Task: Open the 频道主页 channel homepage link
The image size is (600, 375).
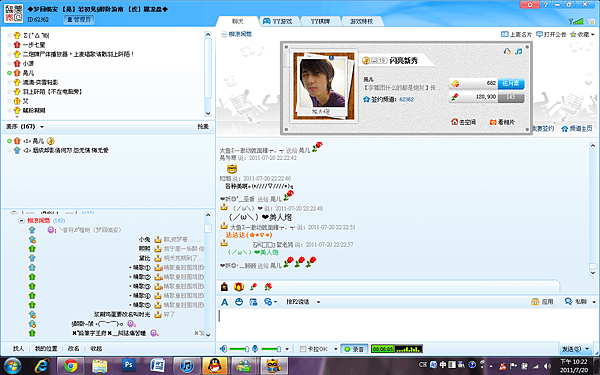Action: point(577,129)
